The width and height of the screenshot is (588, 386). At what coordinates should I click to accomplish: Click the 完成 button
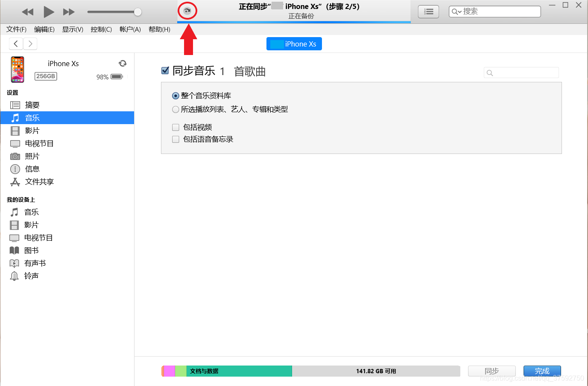point(542,371)
